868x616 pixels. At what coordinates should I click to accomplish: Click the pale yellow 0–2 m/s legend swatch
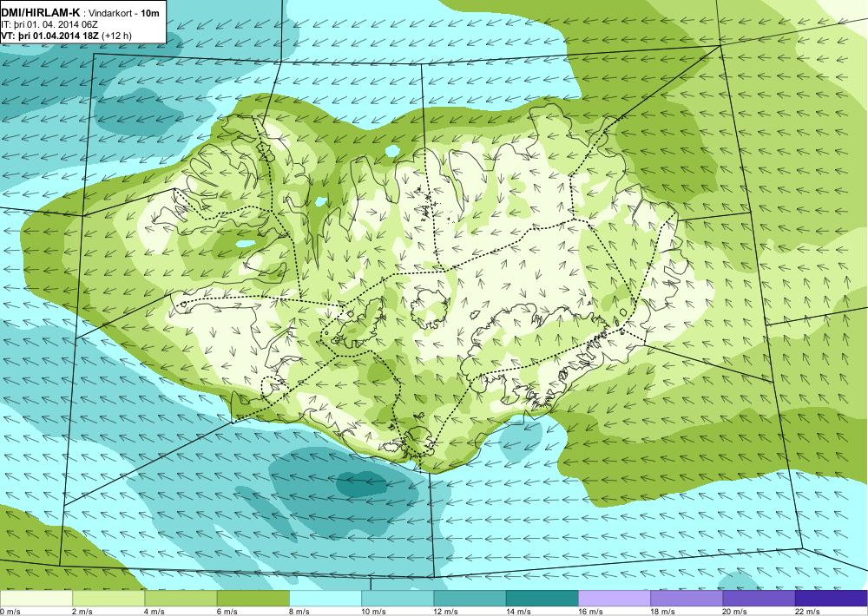pos(36,599)
